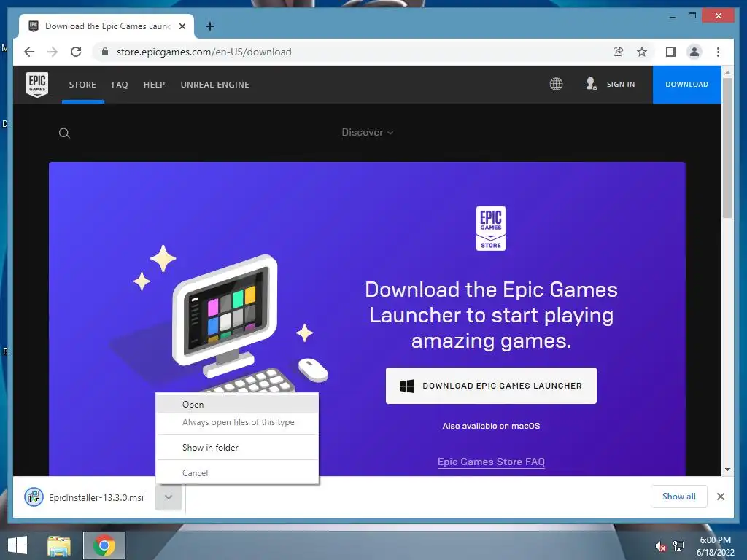This screenshot has width=747, height=560.
Task: Expand the Discover dropdown
Action: (x=368, y=133)
